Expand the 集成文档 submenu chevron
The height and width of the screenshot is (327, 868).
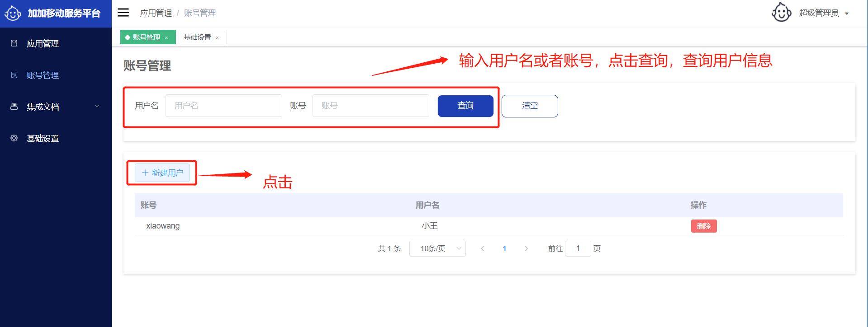97,106
